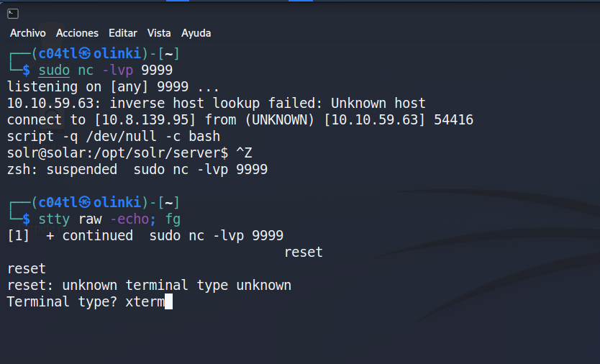Click the terminal icon in the title bar
Image resolution: width=600 pixels, height=364 pixels.
pos(13,12)
